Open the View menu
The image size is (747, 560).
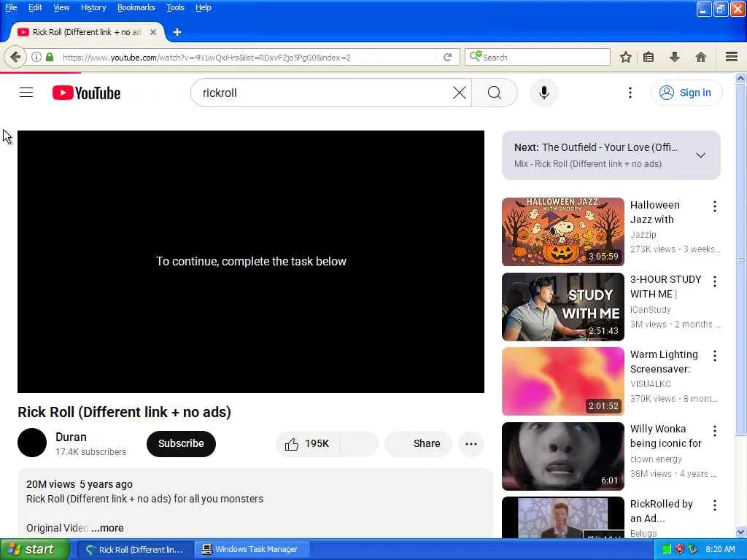click(61, 7)
